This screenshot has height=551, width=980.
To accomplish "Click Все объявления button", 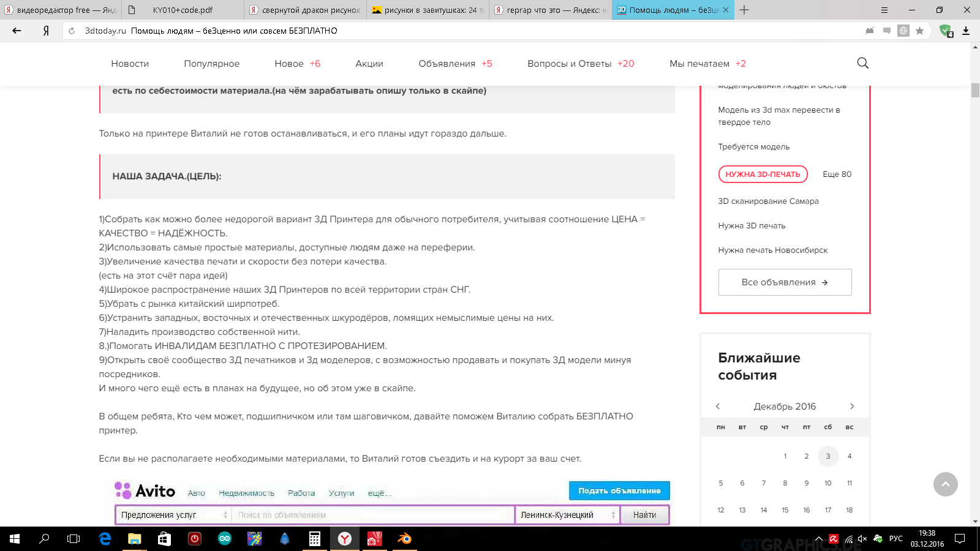I will click(785, 282).
